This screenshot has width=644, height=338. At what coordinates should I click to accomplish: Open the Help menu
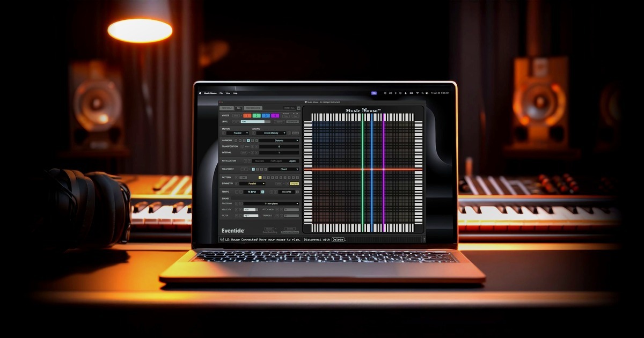pos(235,93)
